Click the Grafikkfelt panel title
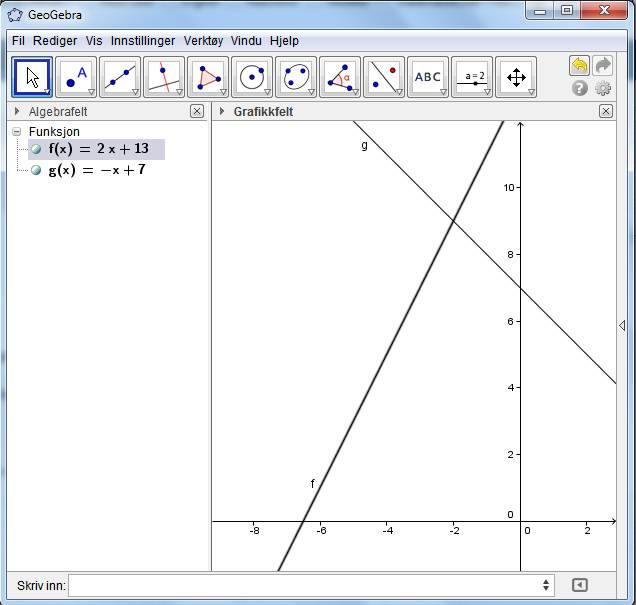The image size is (636, 605). [263, 112]
